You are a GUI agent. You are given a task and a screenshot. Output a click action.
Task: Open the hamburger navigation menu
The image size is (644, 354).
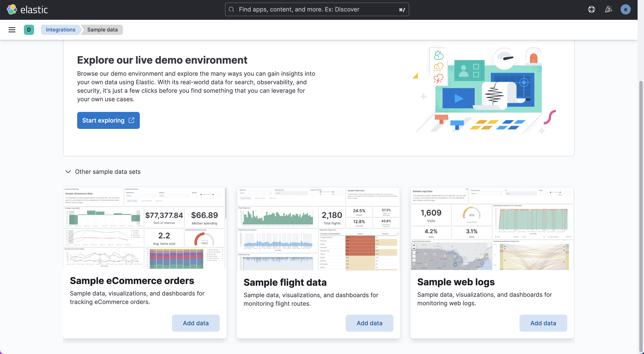[x=12, y=29]
